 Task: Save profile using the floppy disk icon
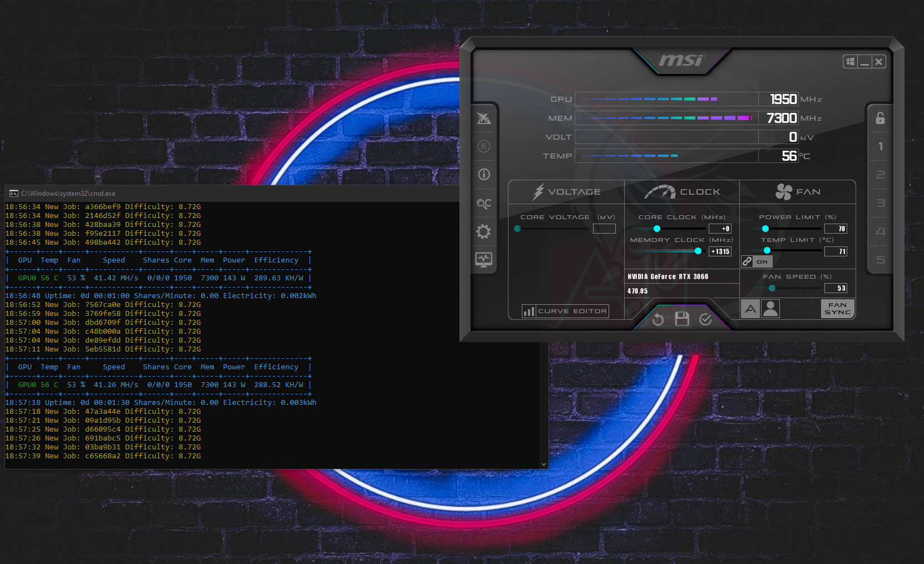point(682,319)
